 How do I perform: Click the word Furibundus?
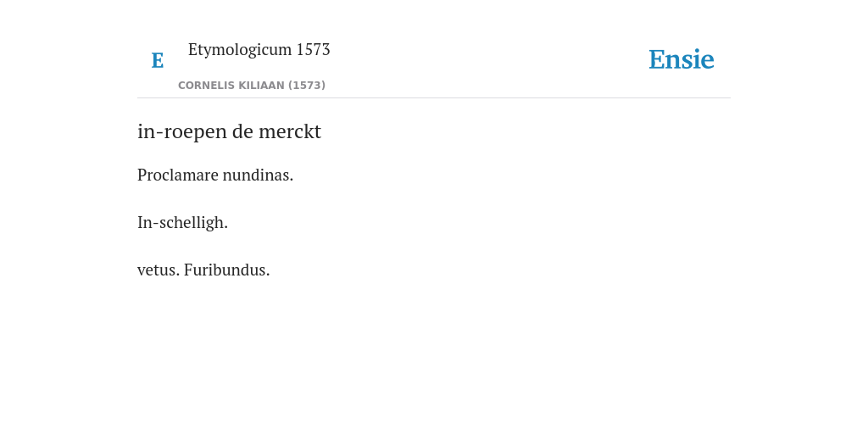227,270
